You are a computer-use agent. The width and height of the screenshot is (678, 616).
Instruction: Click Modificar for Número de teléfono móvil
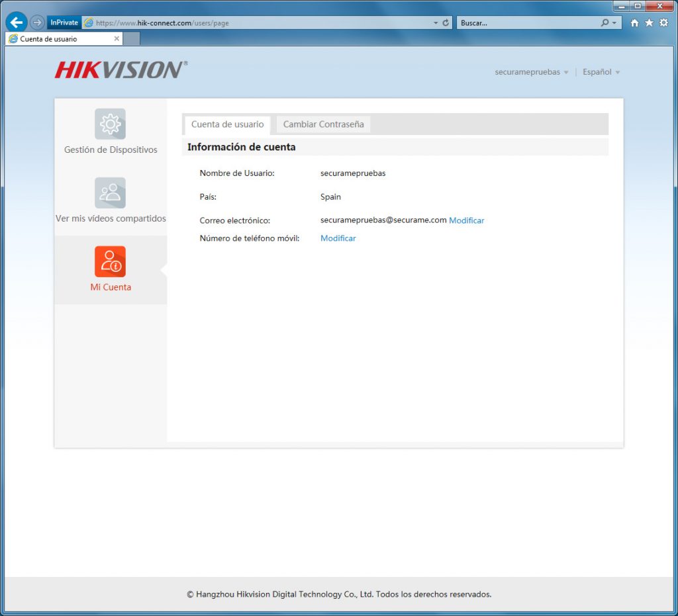point(338,238)
